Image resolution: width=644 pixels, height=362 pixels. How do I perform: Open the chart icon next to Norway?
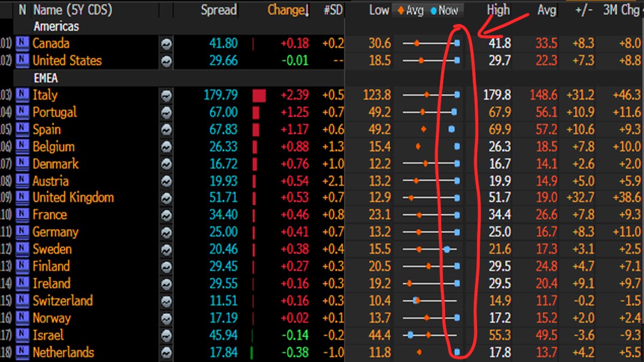[x=166, y=319]
